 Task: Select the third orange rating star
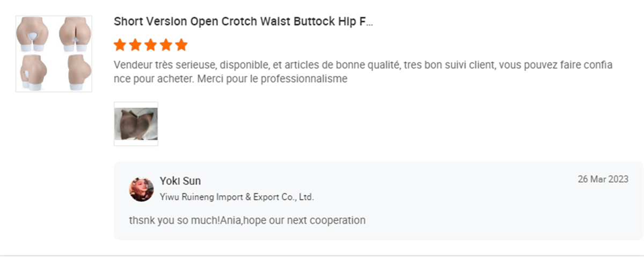(x=151, y=45)
